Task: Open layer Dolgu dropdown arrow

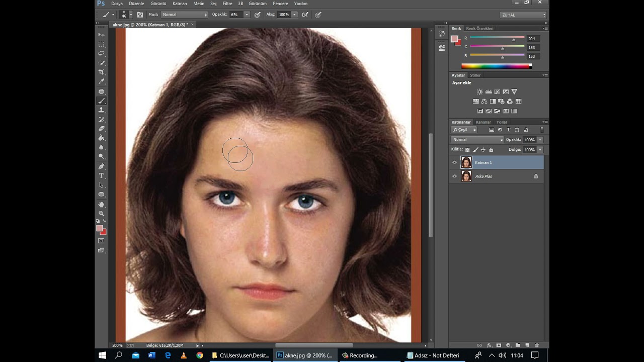Action: point(540,150)
